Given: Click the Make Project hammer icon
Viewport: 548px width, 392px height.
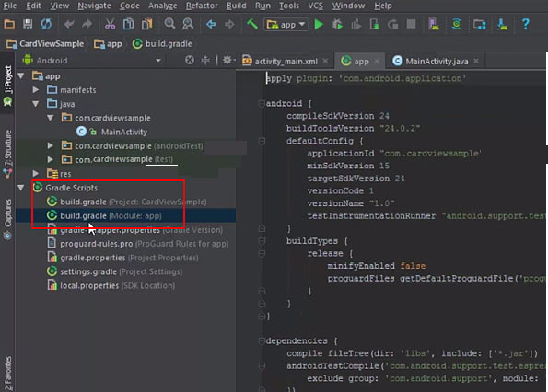Looking at the screenshot, I should 252,24.
